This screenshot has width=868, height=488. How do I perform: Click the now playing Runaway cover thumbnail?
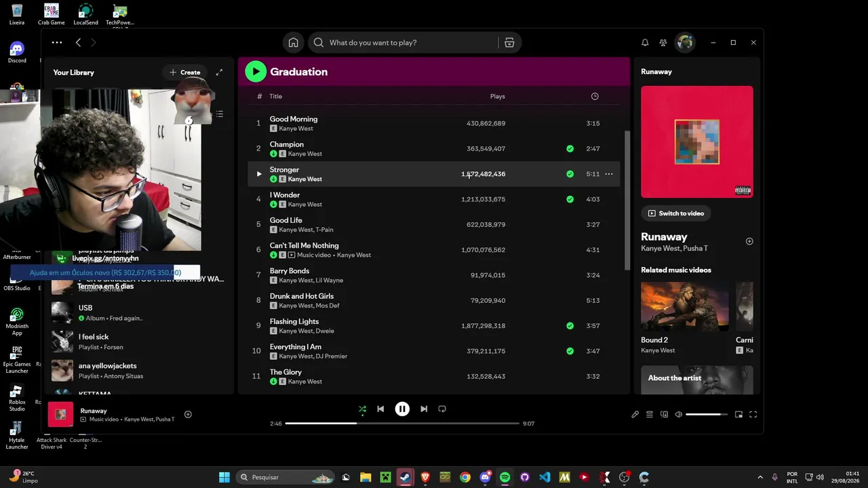tap(60, 414)
